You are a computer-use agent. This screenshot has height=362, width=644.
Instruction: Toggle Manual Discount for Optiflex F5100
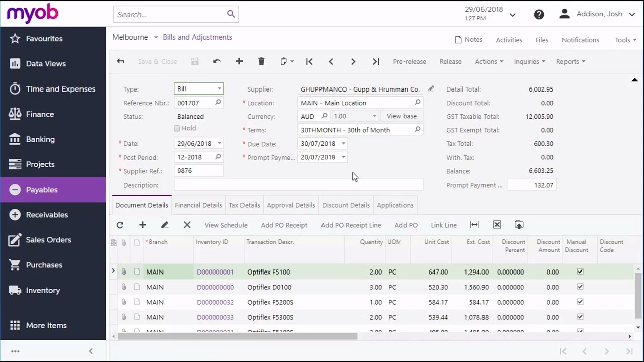pos(580,271)
